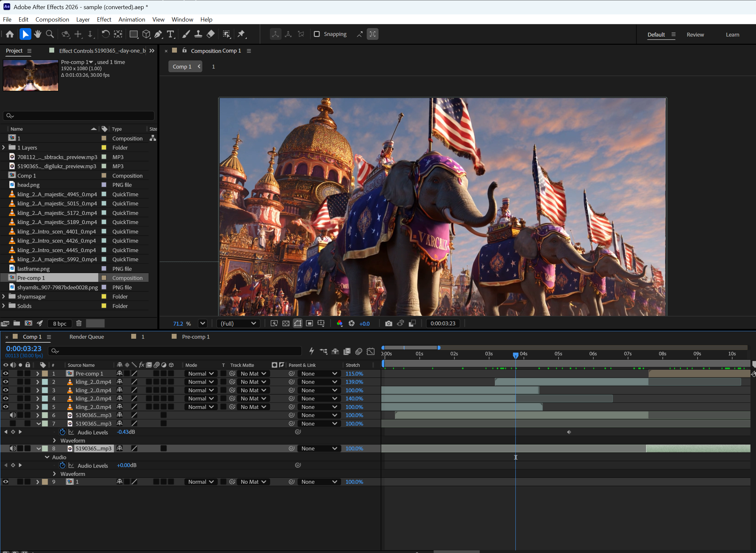The height and width of the screenshot is (553, 756).
Task: Collapse the Audio group under layer 8
Action: 47,457
